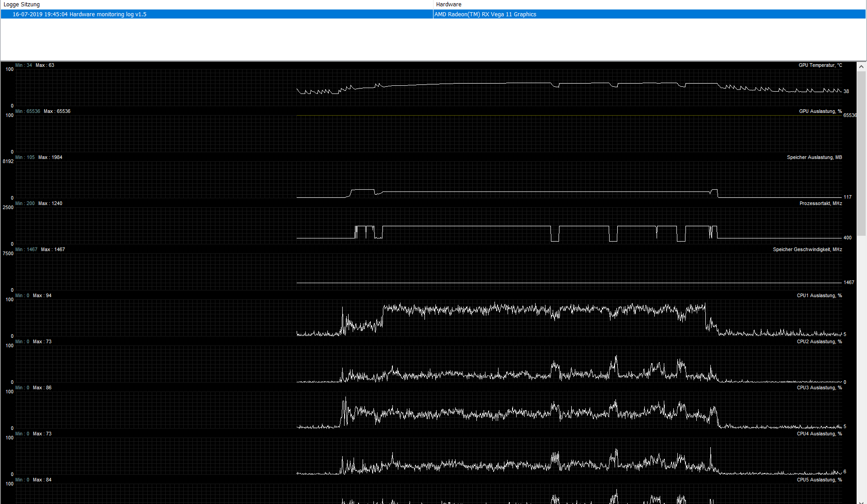The image size is (867, 504).
Task: Click the Prozessortakt, MHz graph label
Action: [x=820, y=204]
